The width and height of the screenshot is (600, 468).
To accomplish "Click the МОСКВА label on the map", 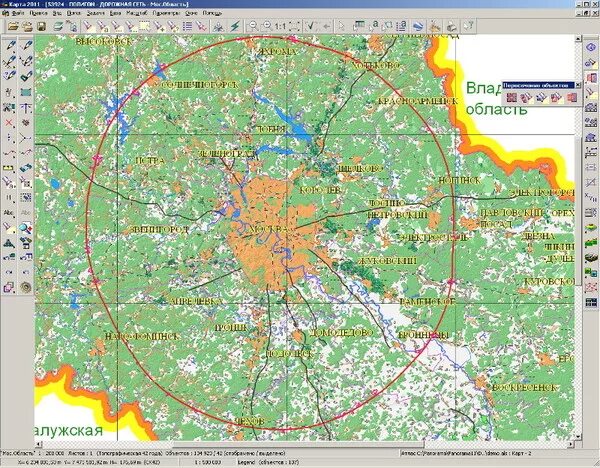I will (269, 229).
